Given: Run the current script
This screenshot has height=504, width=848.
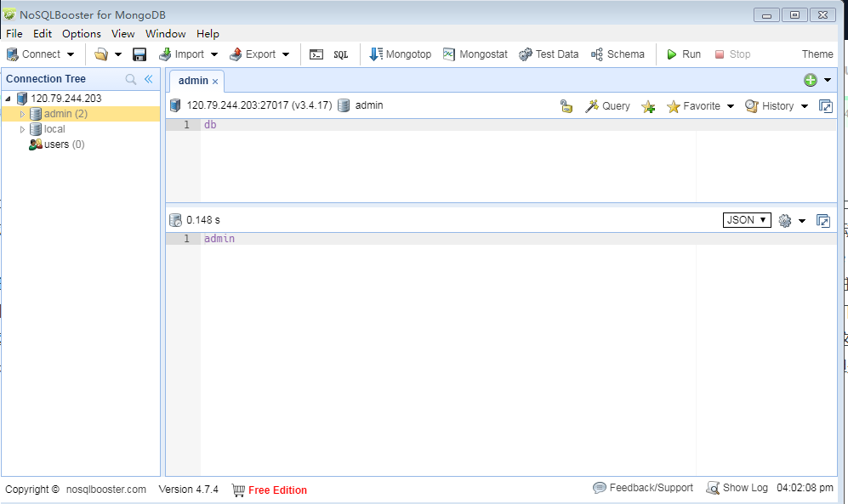Looking at the screenshot, I should [684, 54].
